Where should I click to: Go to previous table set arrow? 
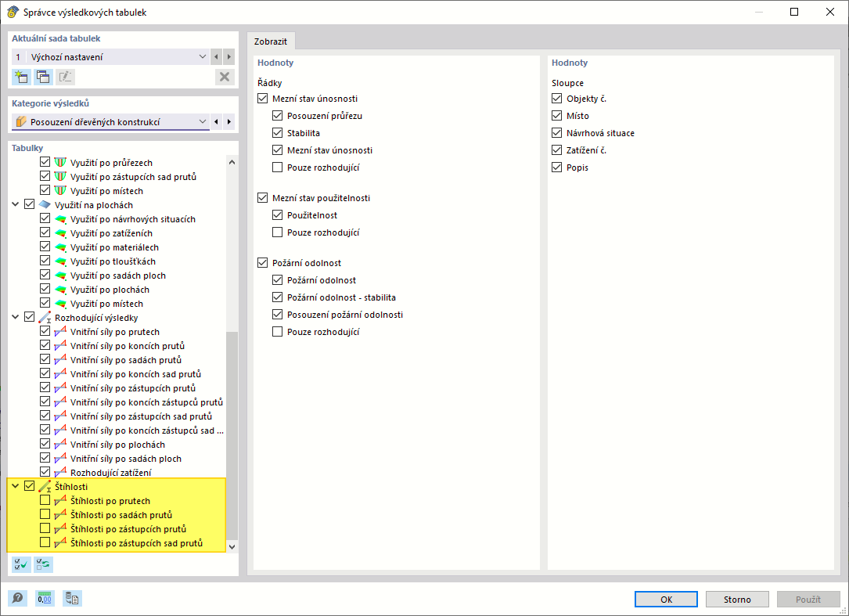217,57
